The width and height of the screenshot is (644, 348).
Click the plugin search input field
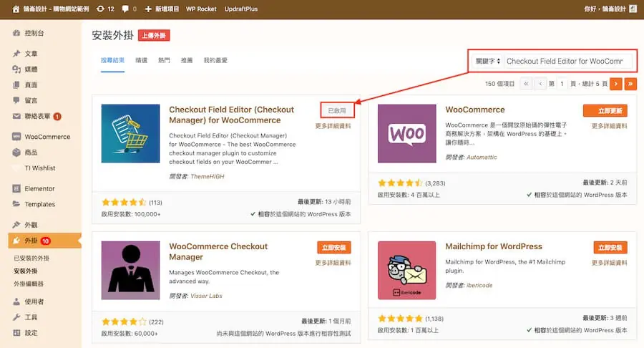click(568, 61)
